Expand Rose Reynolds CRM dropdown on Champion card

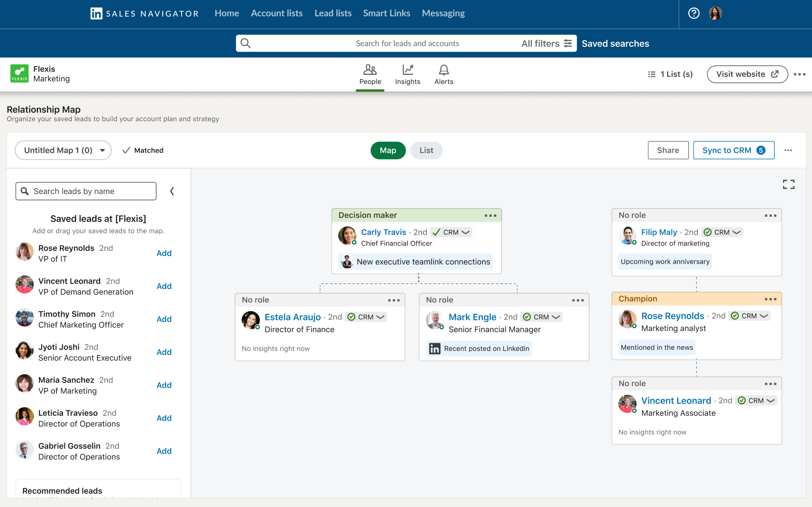[x=749, y=316]
